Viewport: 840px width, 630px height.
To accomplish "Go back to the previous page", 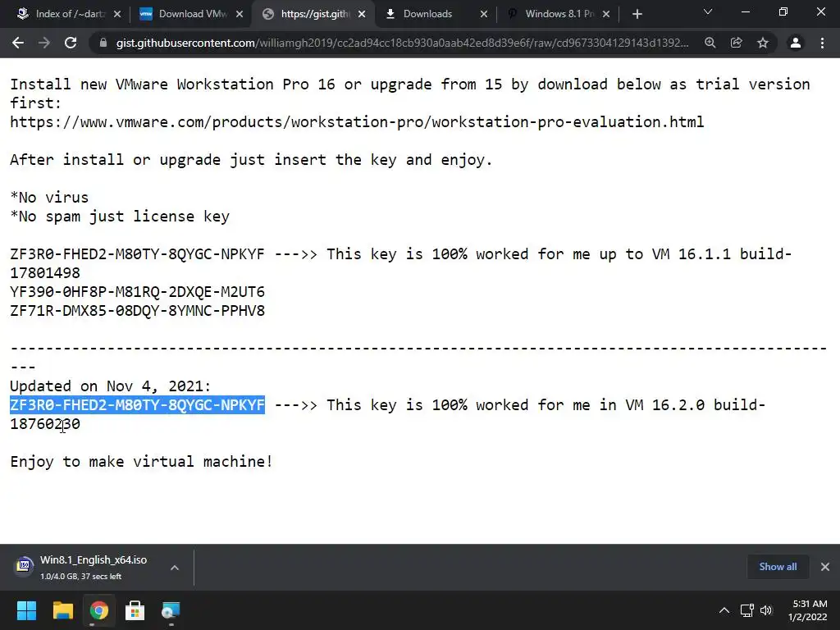I will 18,43.
